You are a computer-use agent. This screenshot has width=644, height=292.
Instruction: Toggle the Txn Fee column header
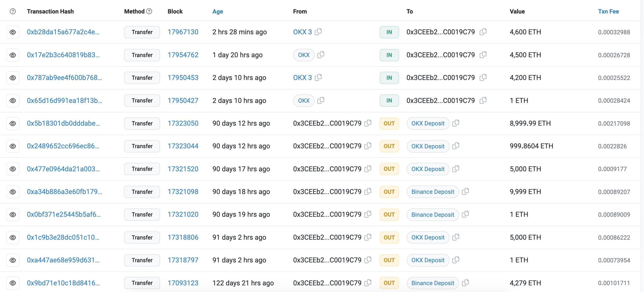tap(608, 11)
